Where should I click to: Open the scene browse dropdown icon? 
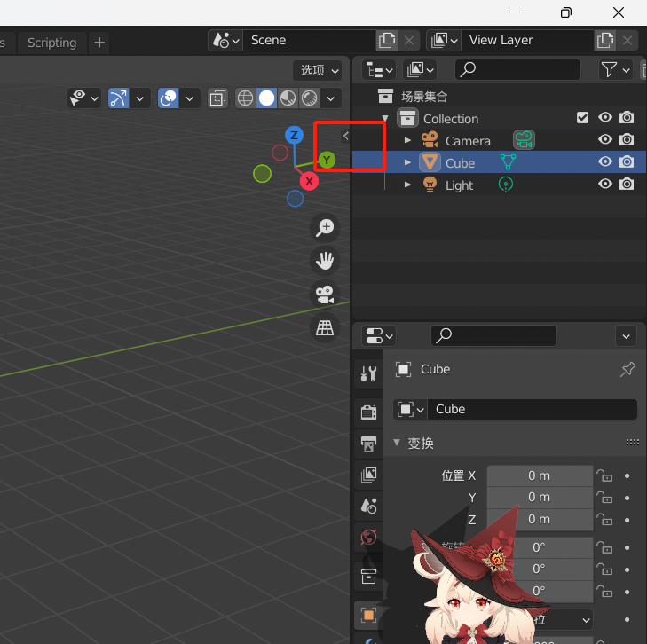click(225, 41)
